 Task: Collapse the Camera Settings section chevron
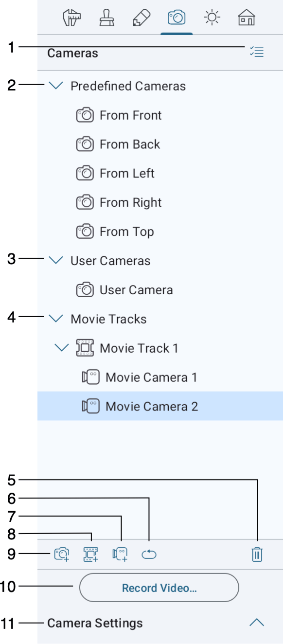[x=256, y=623]
